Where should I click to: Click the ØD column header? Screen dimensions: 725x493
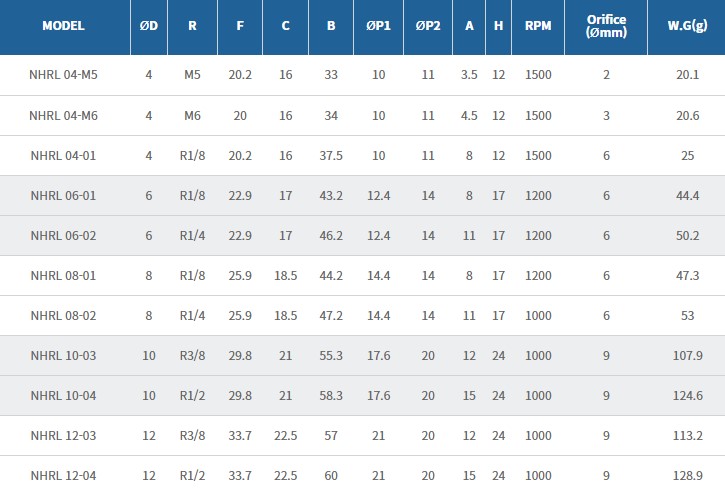[x=148, y=26]
